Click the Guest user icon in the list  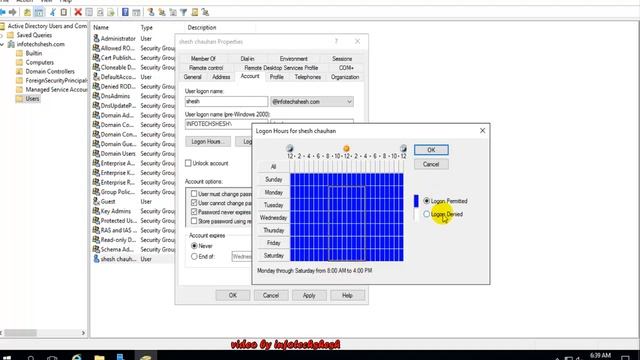96,202
